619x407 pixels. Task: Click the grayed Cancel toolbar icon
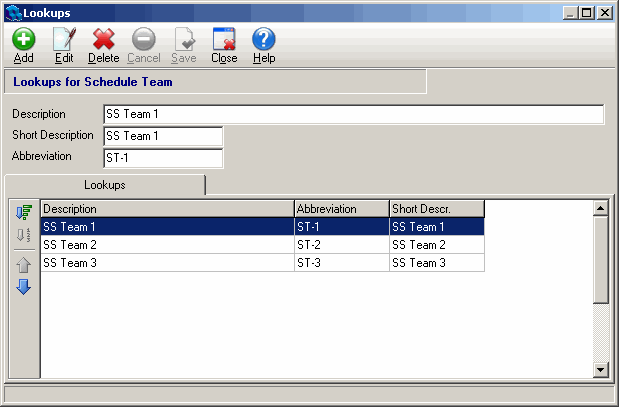click(x=144, y=39)
